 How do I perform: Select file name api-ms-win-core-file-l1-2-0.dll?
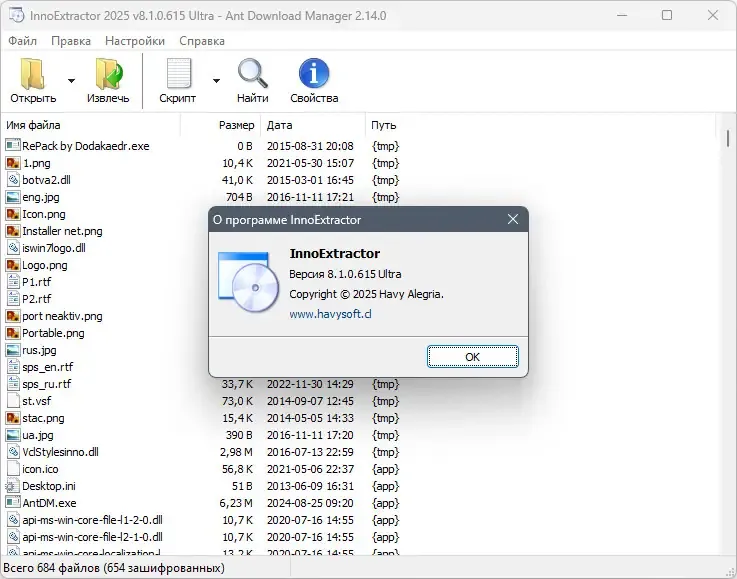coord(93,520)
